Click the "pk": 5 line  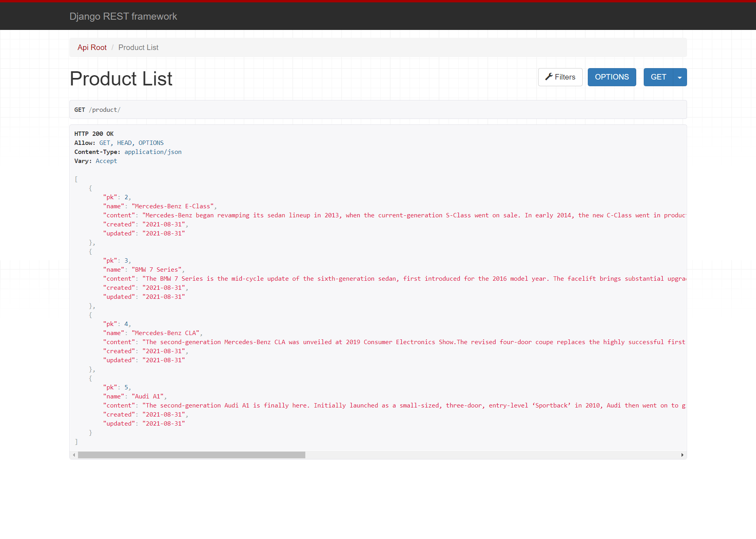click(117, 387)
